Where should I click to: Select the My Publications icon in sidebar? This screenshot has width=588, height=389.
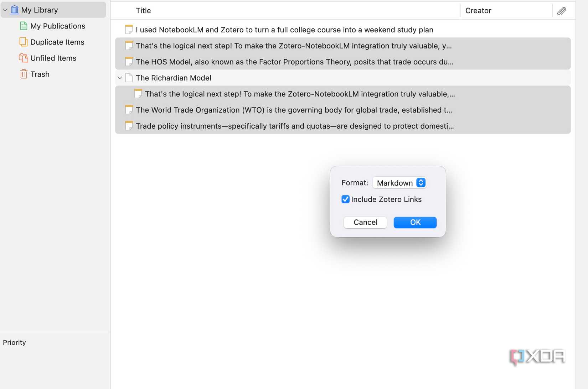point(24,26)
